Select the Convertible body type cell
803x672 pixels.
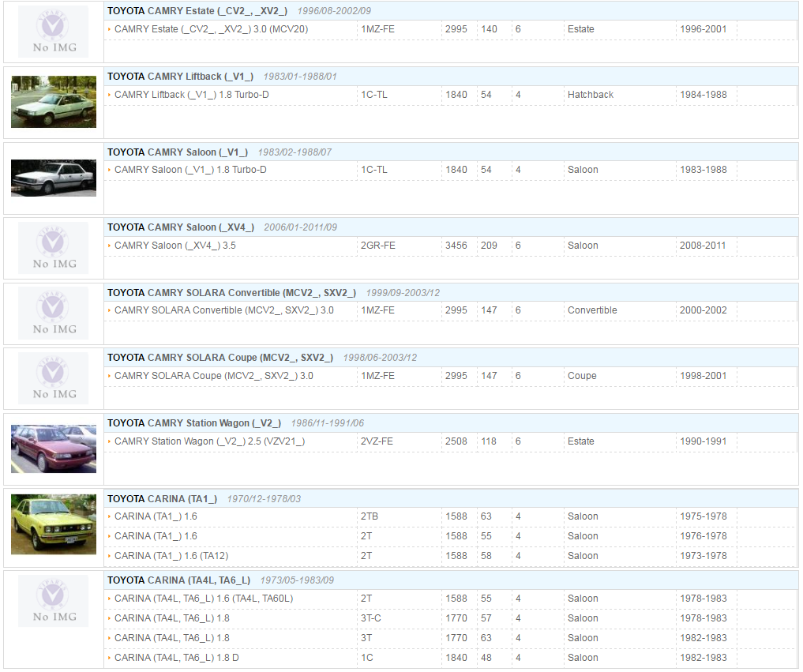point(592,310)
